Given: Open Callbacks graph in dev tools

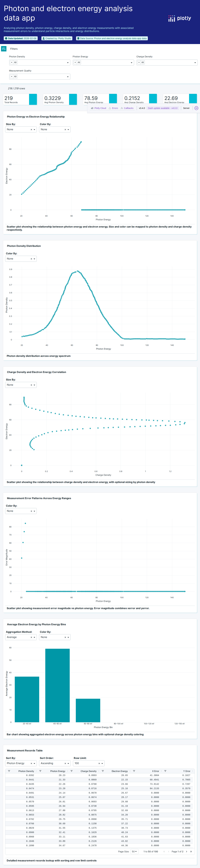Looking at the screenshot, I should (x=127, y=108).
